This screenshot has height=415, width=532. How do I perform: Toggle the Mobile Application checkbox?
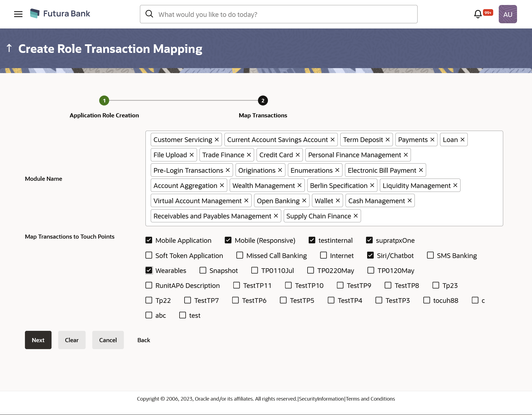pyautogui.click(x=149, y=240)
